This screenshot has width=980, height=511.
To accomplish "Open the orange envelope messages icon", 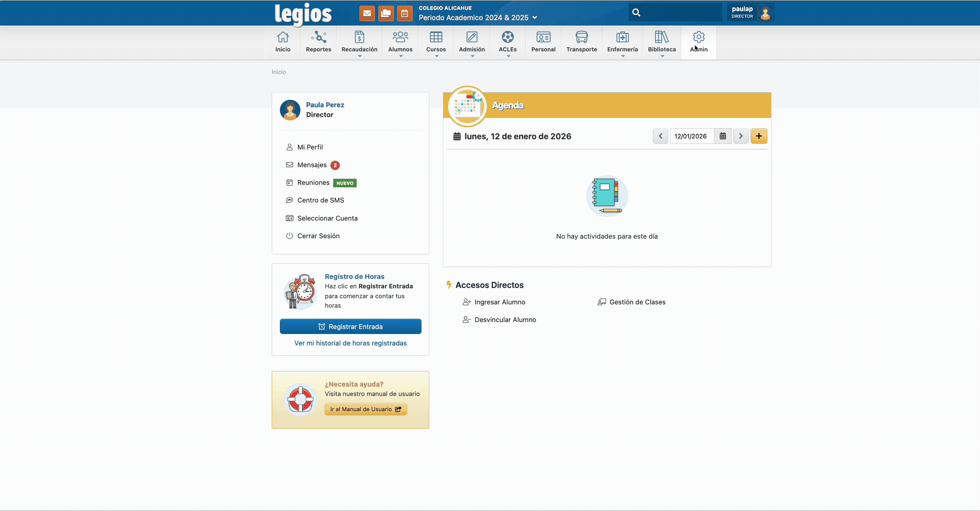I will [367, 13].
